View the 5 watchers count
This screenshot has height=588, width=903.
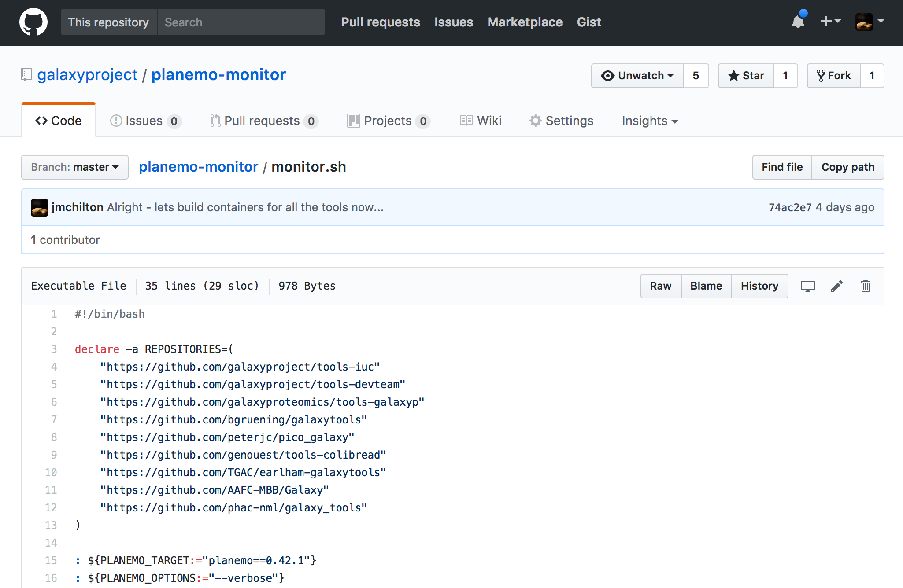pos(696,76)
